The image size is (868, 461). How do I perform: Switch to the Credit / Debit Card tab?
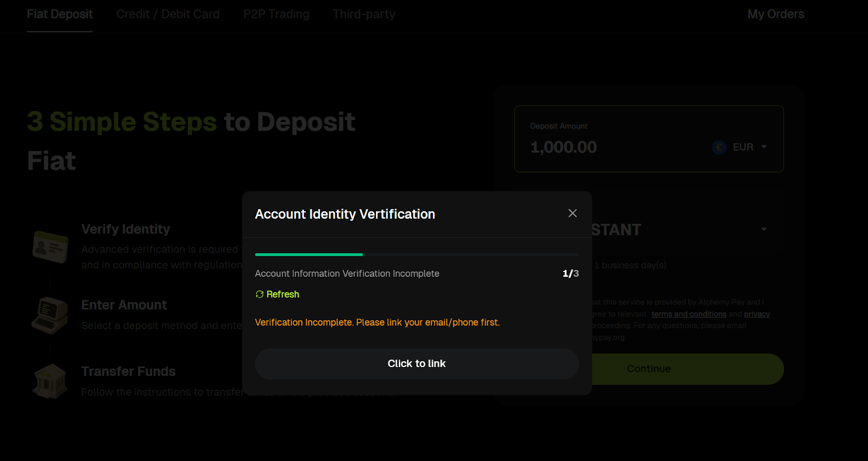[x=167, y=14]
